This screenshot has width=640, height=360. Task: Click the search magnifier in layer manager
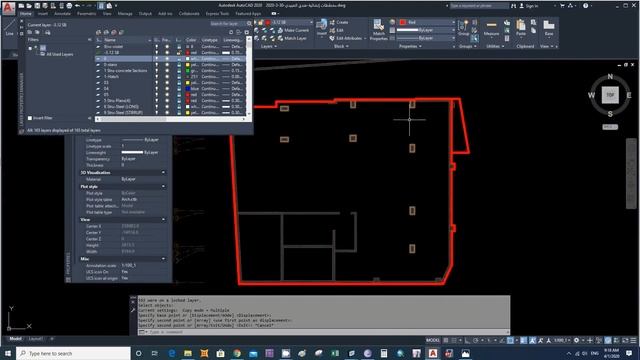(249, 24)
